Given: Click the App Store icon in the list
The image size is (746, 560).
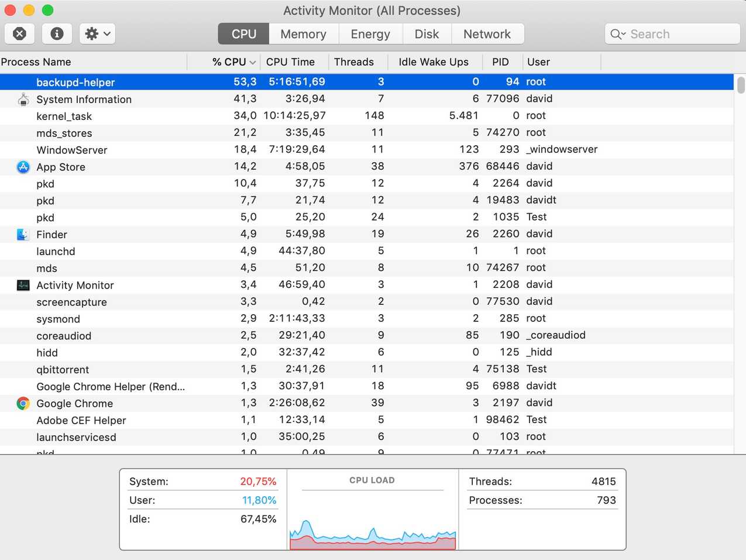Looking at the screenshot, I should coord(22,167).
